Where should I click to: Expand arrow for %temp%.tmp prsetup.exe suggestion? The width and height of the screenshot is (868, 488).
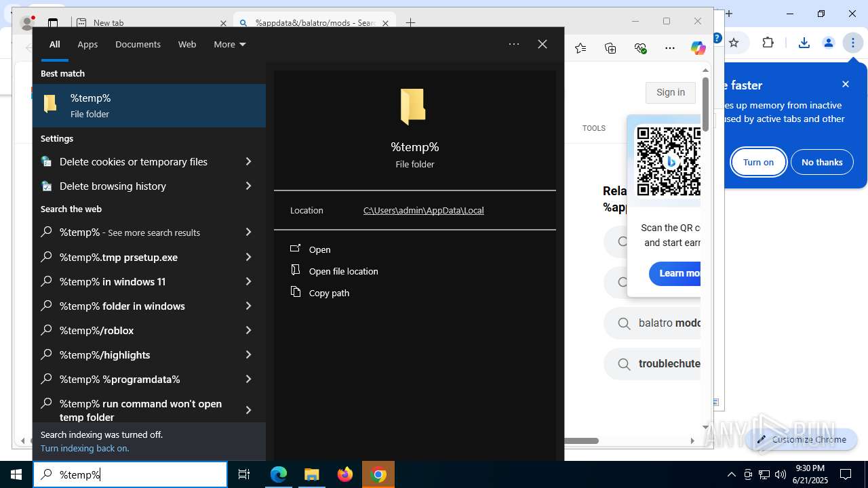[x=248, y=257]
